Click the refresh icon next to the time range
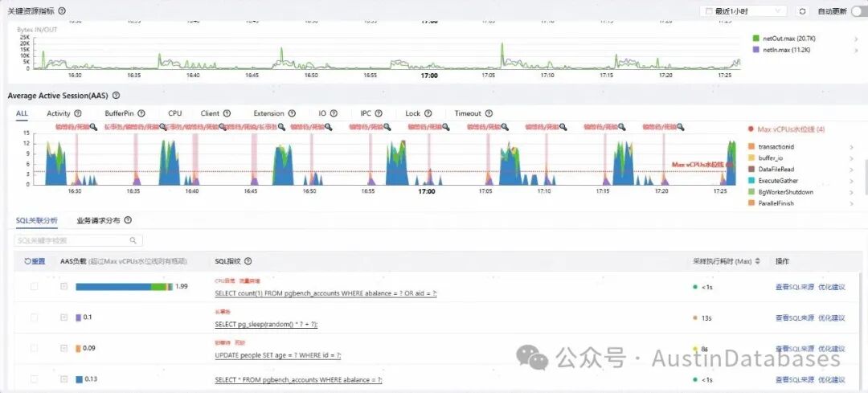Image resolution: width=868 pixels, height=393 pixels. tap(802, 11)
